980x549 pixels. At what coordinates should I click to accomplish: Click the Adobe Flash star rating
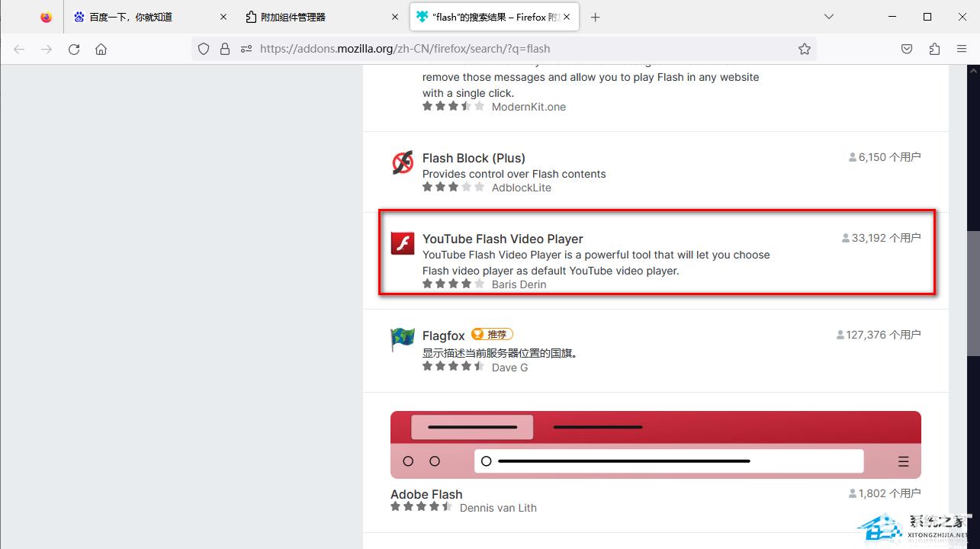[421, 506]
